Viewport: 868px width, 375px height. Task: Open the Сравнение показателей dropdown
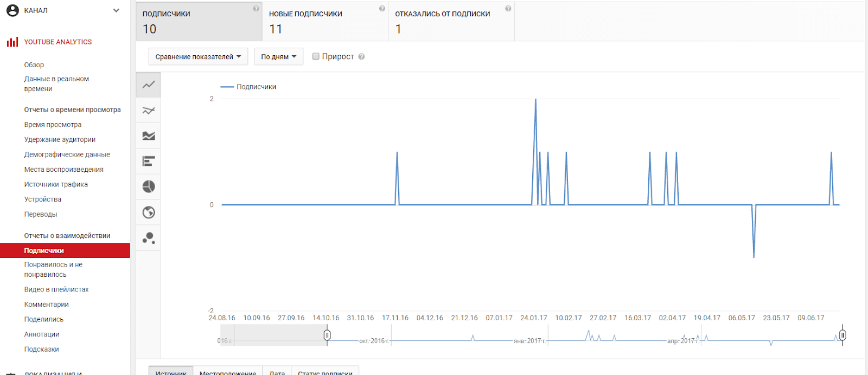pyautogui.click(x=198, y=57)
